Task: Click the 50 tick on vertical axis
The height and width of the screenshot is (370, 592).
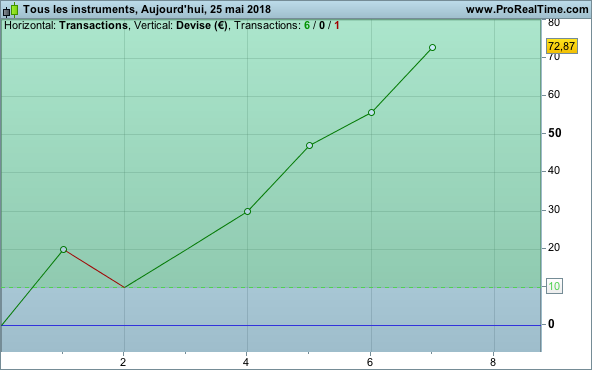Action: pyautogui.click(x=555, y=133)
